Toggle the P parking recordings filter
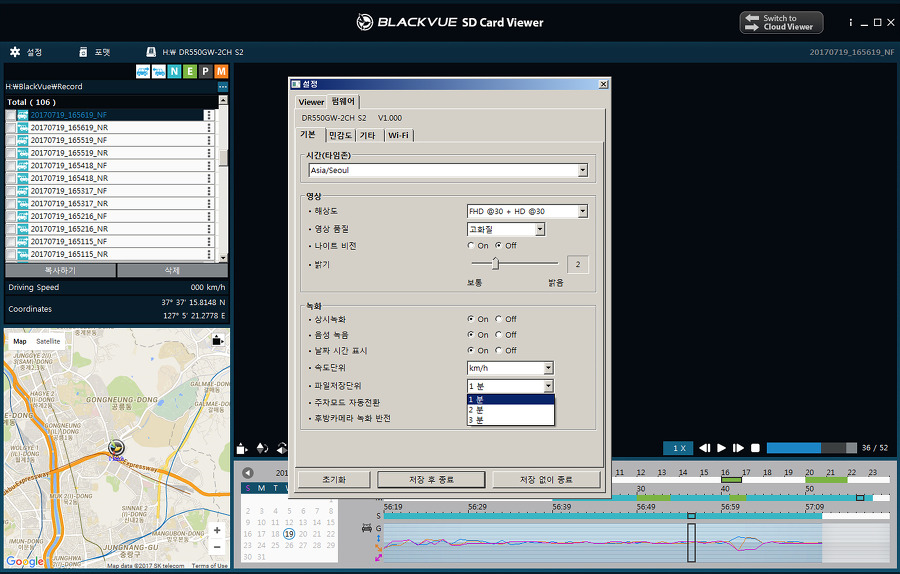Screen dimensions: 900x574 tap(205, 71)
